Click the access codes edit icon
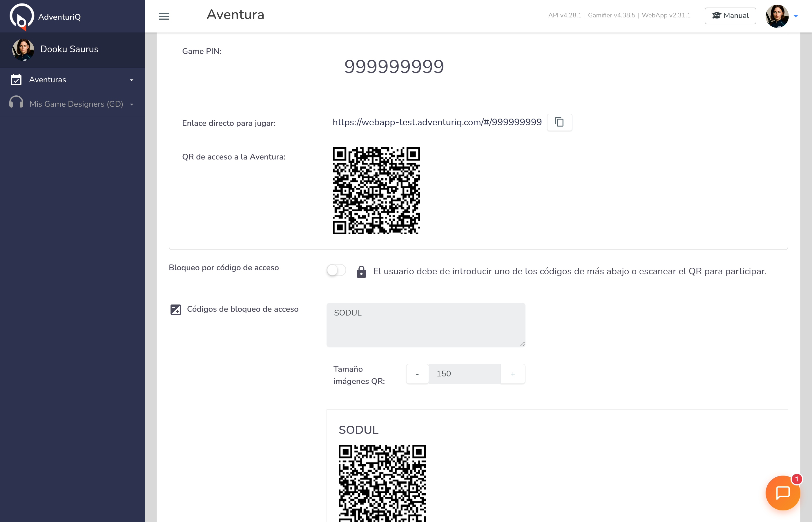This screenshot has width=812, height=522. [175, 309]
